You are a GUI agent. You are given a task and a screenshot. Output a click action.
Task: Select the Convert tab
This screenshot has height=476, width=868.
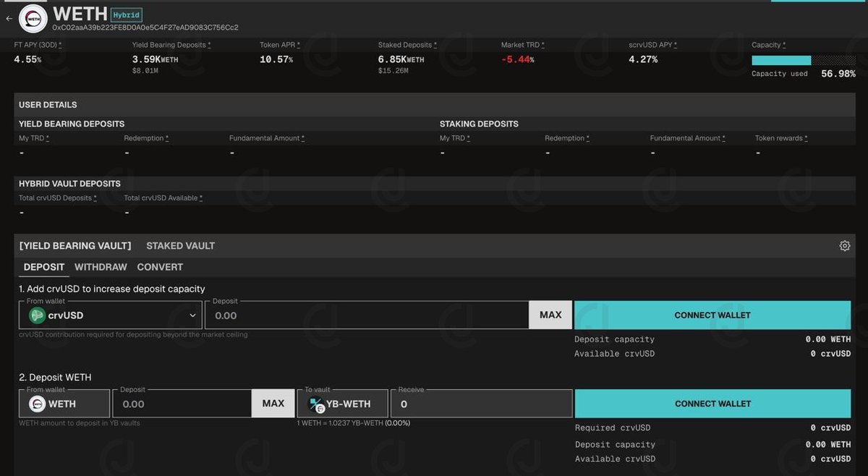160,267
